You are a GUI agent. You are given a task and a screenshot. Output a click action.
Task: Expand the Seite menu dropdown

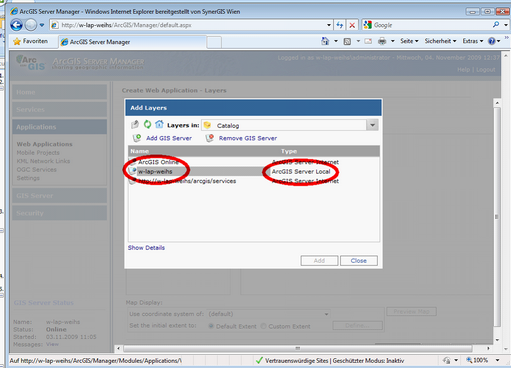click(409, 41)
